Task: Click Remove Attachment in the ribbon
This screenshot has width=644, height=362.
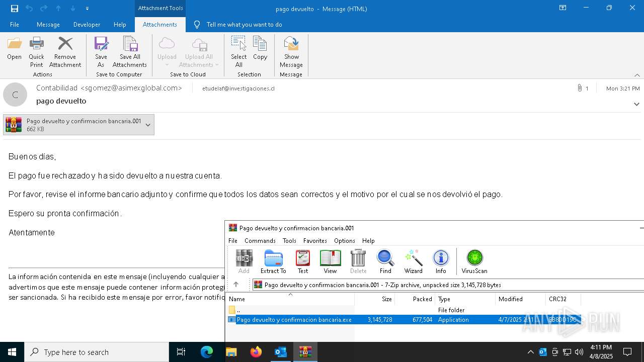Action: point(65,52)
